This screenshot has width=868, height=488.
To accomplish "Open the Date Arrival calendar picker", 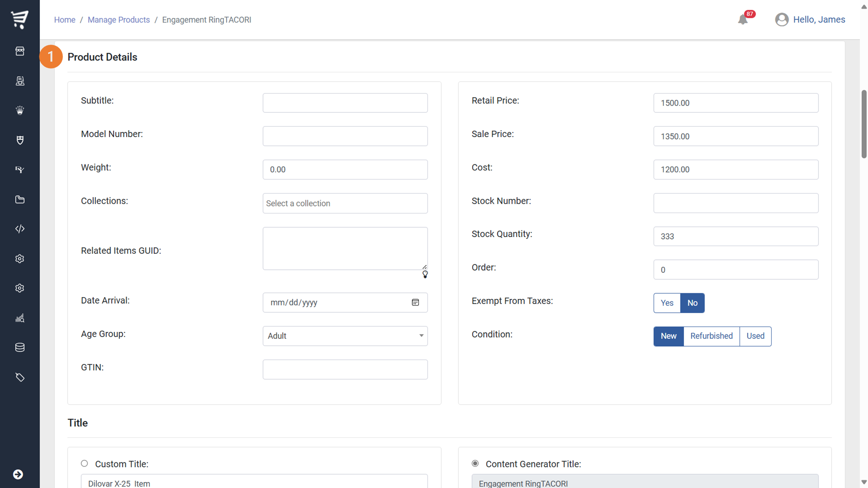I will click(x=415, y=302).
